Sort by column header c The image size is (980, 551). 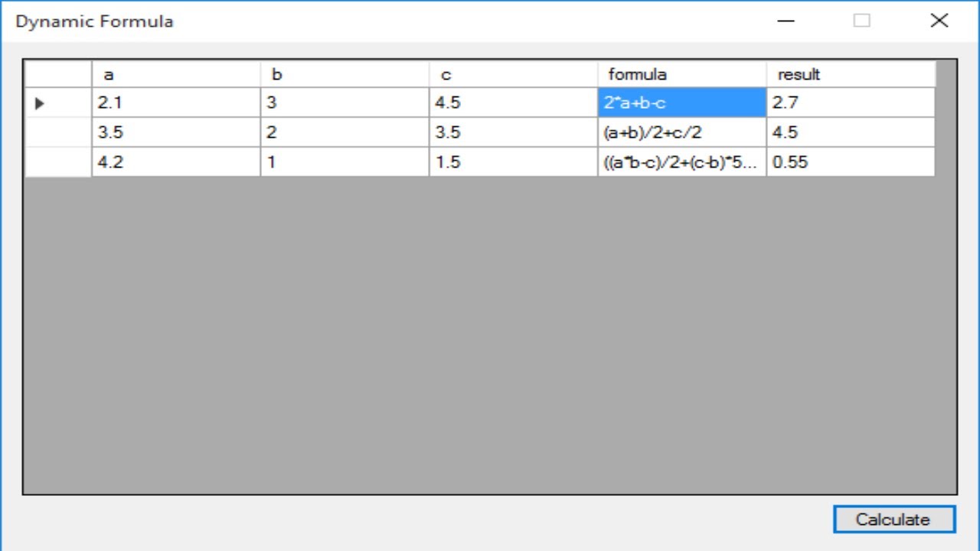513,74
